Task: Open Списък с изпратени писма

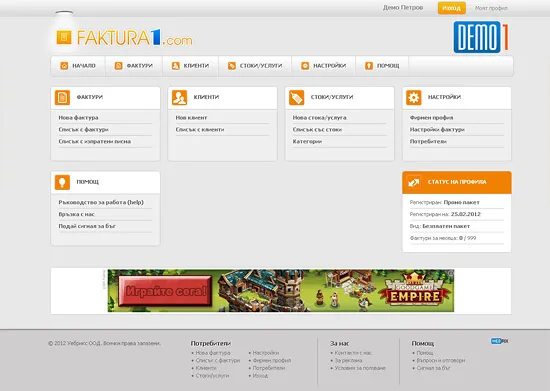Action: pos(95,141)
